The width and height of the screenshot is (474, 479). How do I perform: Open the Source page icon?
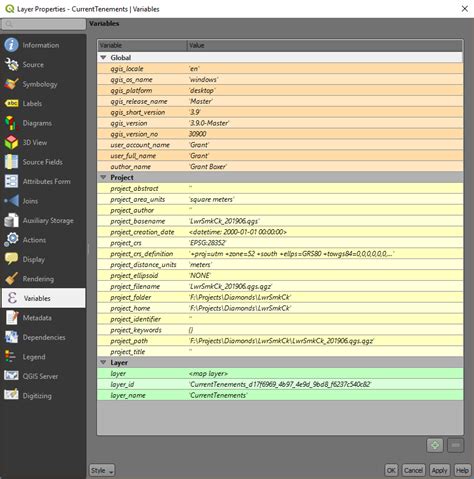tap(11, 65)
